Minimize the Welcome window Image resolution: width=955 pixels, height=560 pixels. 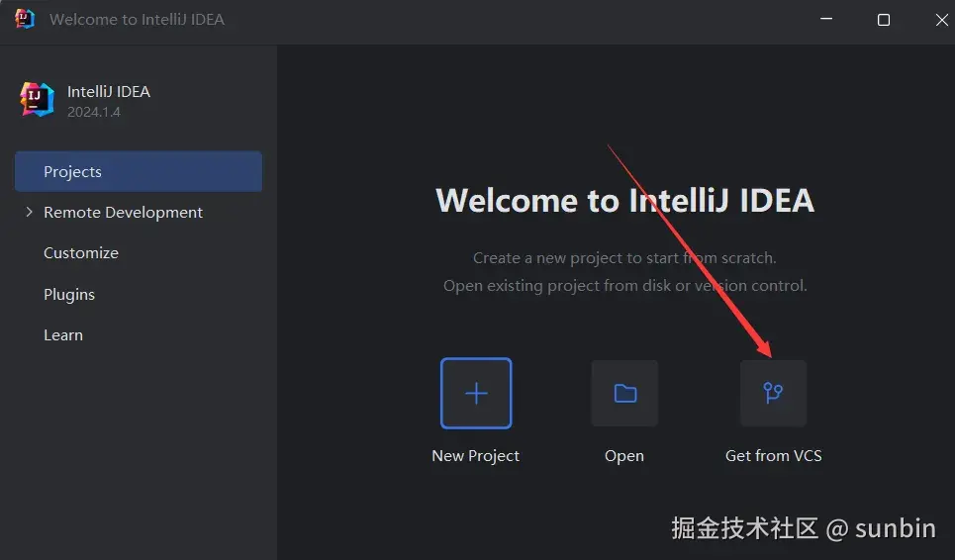point(826,19)
